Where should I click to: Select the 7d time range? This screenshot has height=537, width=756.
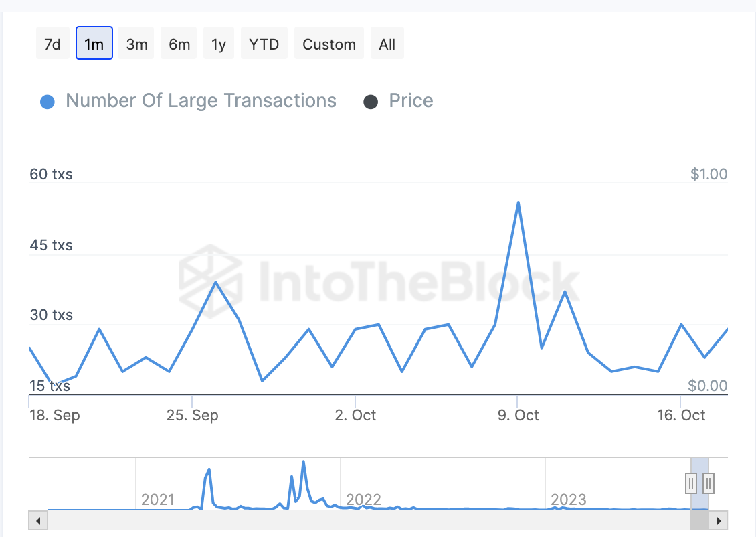tap(53, 44)
